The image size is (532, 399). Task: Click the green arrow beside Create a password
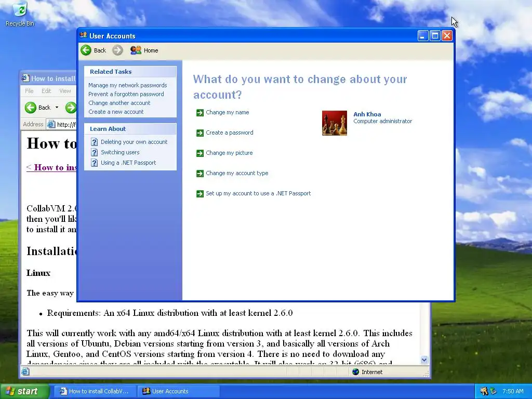point(200,133)
